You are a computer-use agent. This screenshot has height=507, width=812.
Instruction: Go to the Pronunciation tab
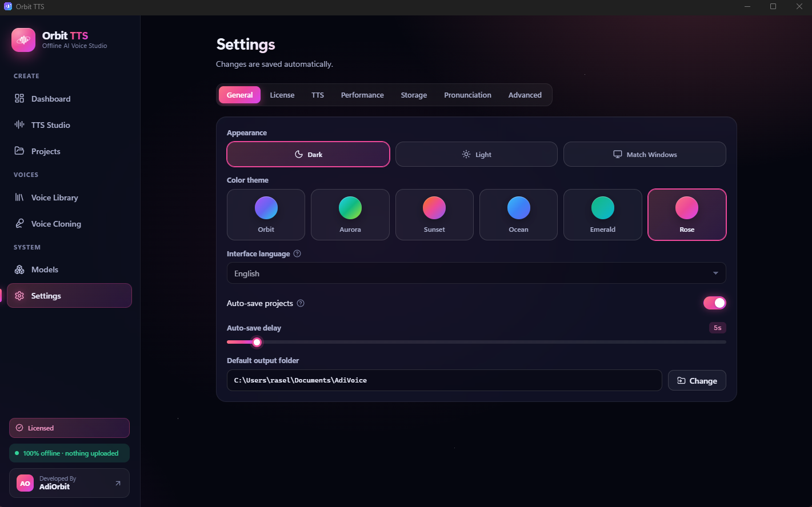pyautogui.click(x=467, y=95)
